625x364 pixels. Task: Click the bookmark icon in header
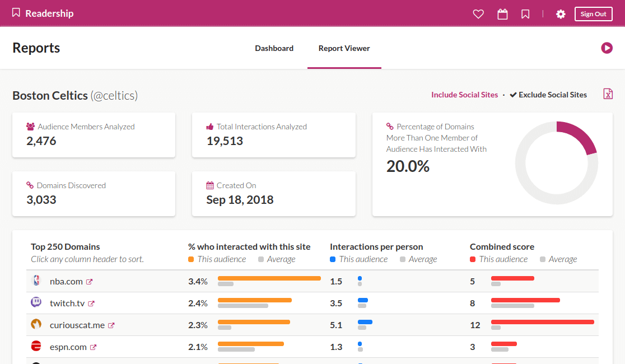point(525,15)
